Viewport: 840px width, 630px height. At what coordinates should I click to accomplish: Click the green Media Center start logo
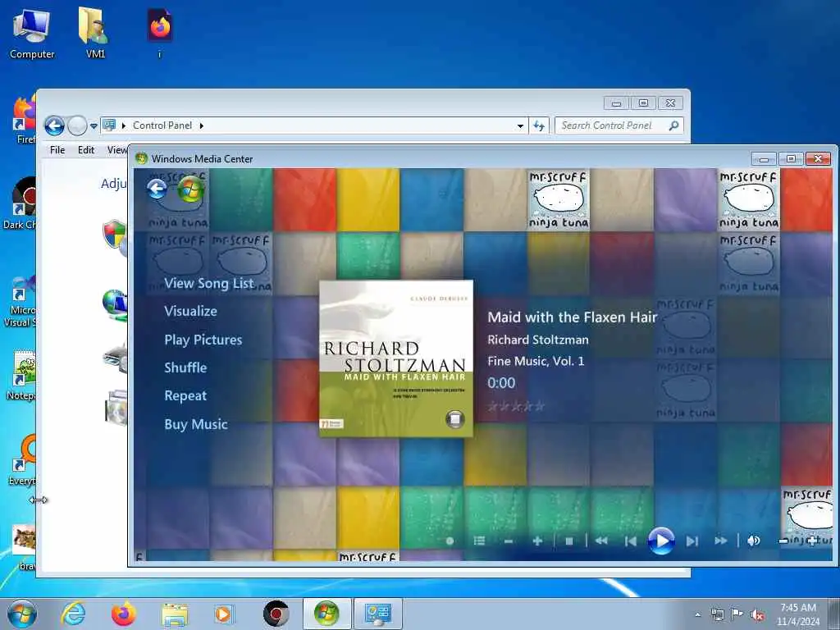pos(190,189)
